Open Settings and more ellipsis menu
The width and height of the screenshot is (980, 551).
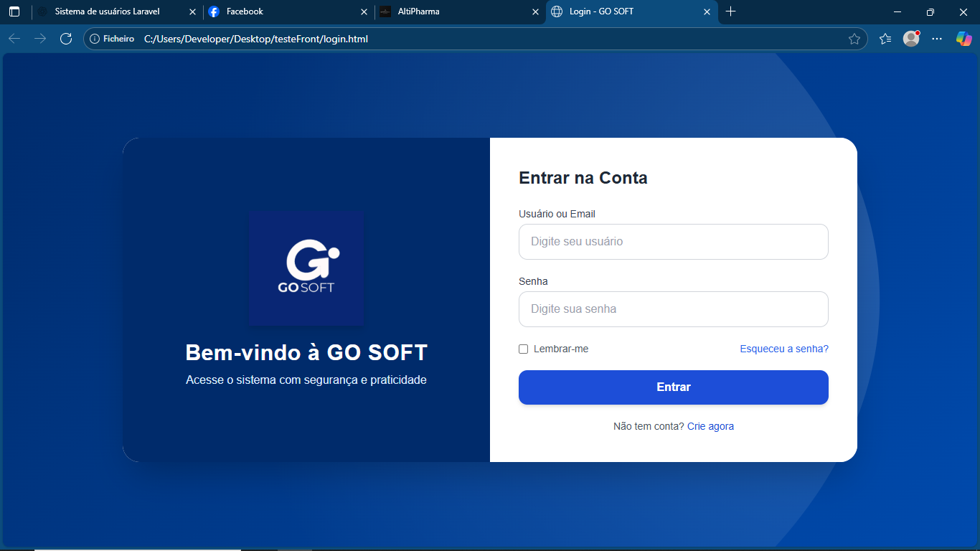coord(937,39)
